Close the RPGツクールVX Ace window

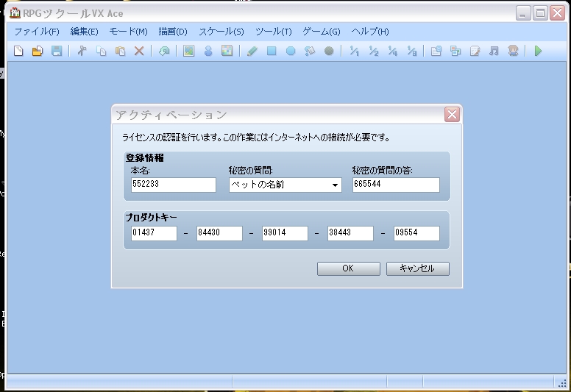click(558, 13)
